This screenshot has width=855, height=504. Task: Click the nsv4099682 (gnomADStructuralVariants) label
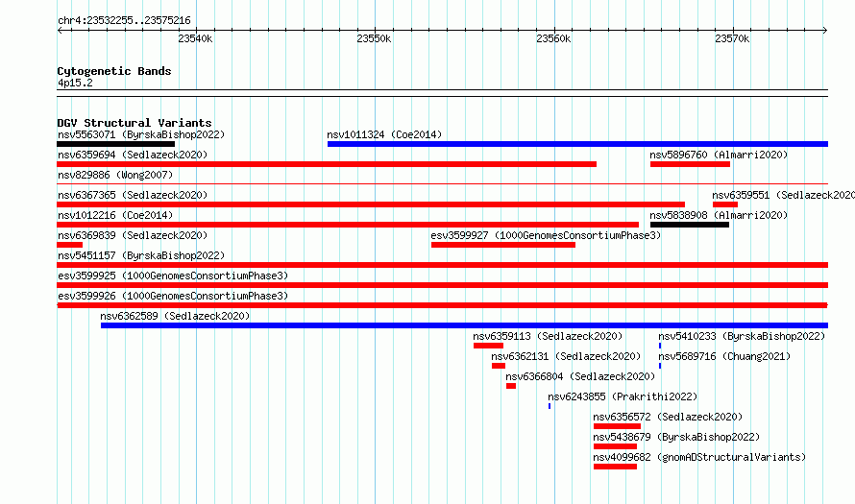point(699,457)
